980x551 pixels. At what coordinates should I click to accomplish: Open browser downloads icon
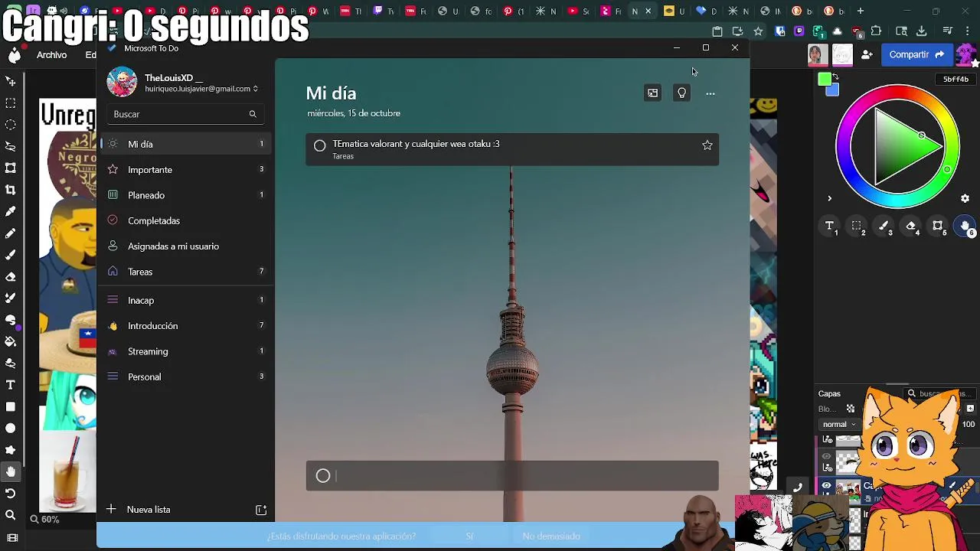(922, 31)
